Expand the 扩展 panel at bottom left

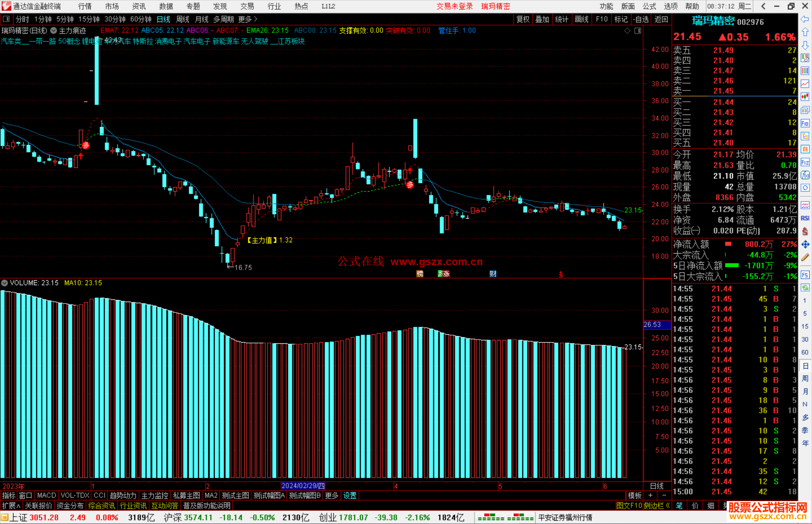(x=11, y=506)
